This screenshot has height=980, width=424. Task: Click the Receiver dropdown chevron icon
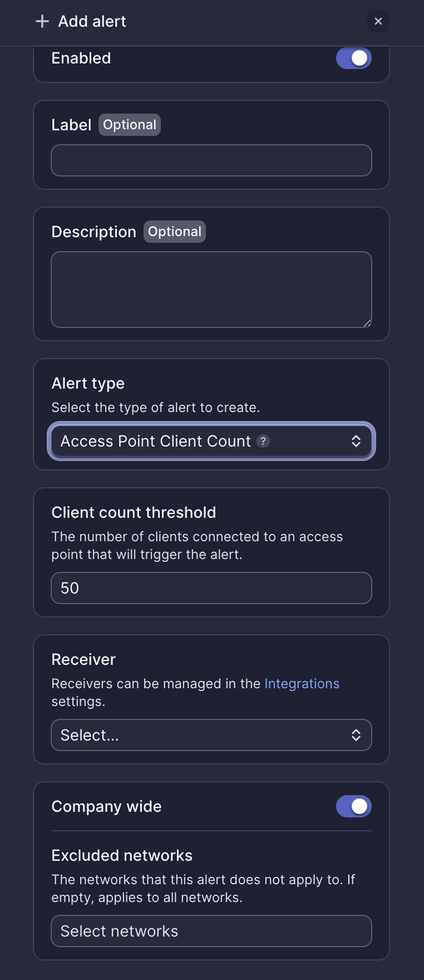356,735
